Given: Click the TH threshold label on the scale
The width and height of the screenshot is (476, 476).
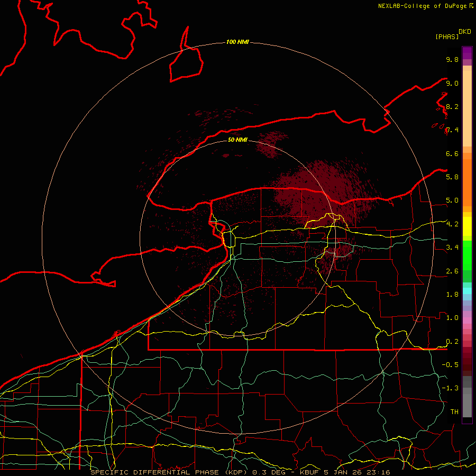Looking at the screenshot, I should (454, 412).
